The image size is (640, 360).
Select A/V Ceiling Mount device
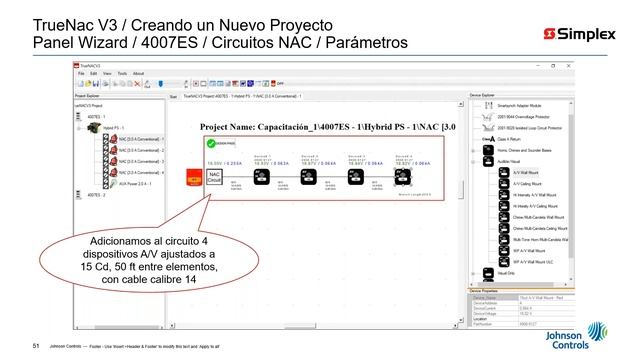[x=527, y=184]
